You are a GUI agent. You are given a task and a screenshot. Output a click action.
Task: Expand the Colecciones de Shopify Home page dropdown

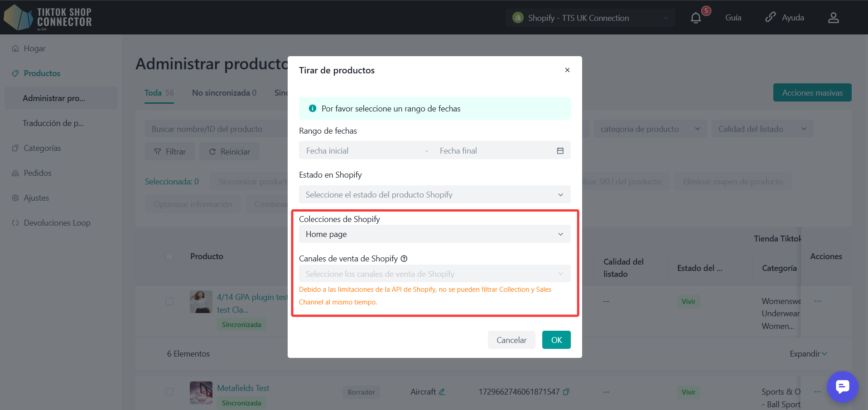coord(434,234)
